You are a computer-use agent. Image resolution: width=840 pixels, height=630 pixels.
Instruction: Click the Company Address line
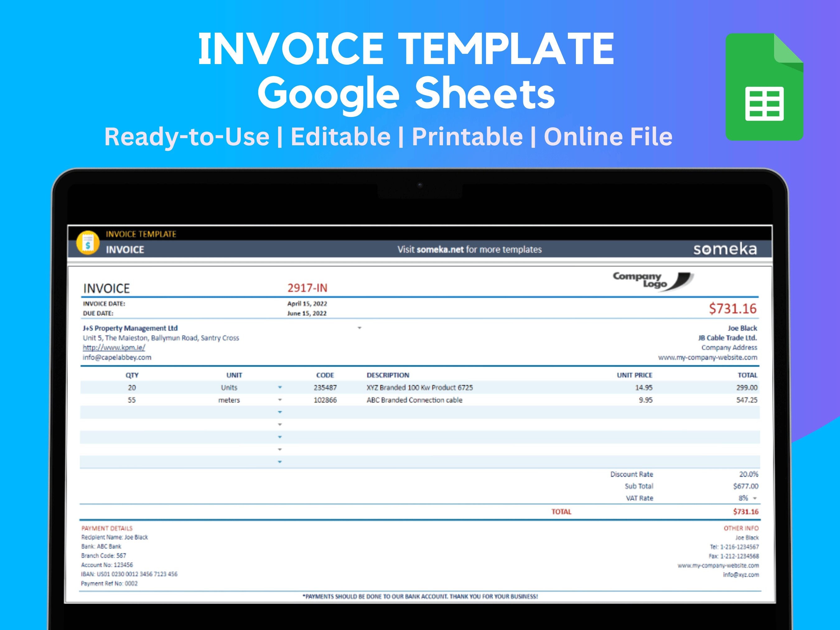(x=729, y=348)
